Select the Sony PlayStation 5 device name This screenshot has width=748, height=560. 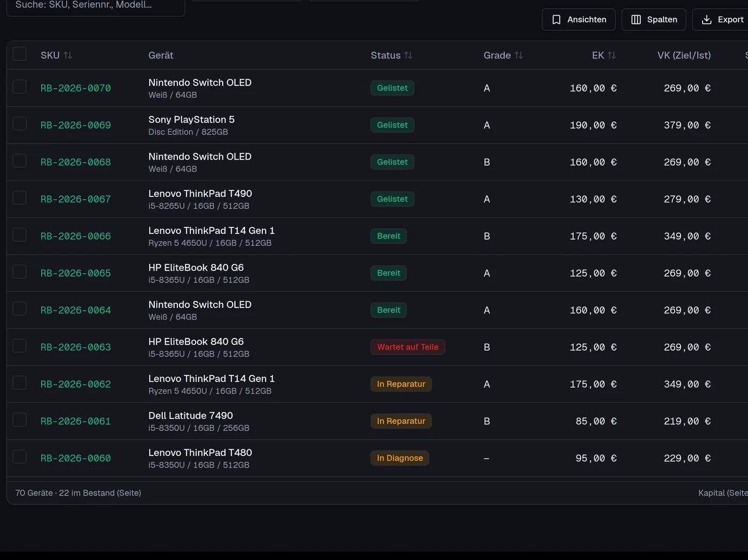(x=191, y=120)
